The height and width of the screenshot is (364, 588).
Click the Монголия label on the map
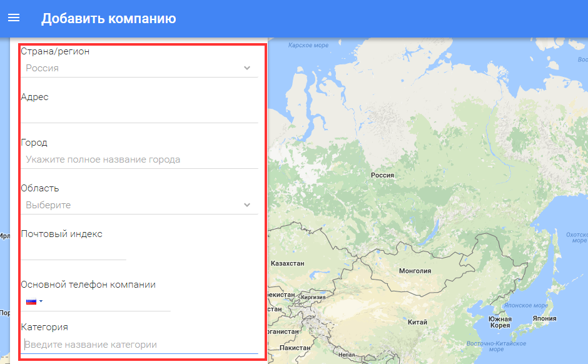[415, 271]
